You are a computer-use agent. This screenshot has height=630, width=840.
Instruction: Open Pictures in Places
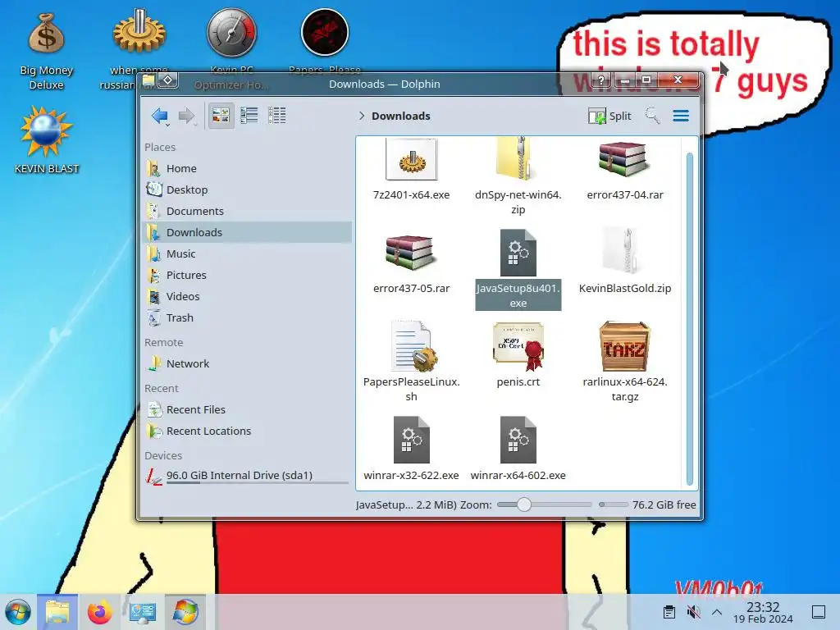[248, 275]
